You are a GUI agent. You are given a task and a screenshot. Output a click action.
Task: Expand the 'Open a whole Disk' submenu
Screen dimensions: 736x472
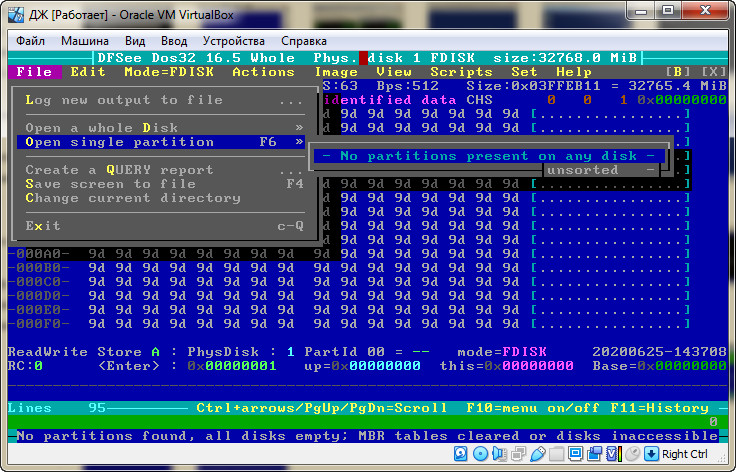[299, 128]
